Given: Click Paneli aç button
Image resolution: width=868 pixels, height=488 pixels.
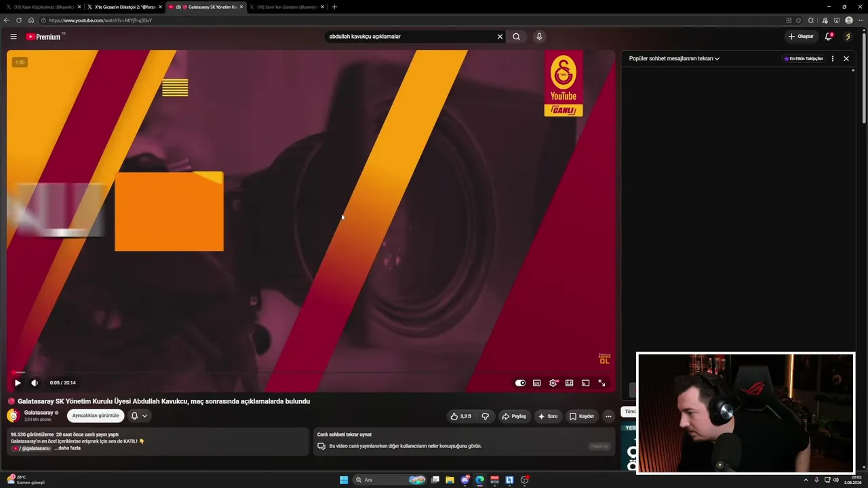Looking at the screenshot, I should point(599,446).
